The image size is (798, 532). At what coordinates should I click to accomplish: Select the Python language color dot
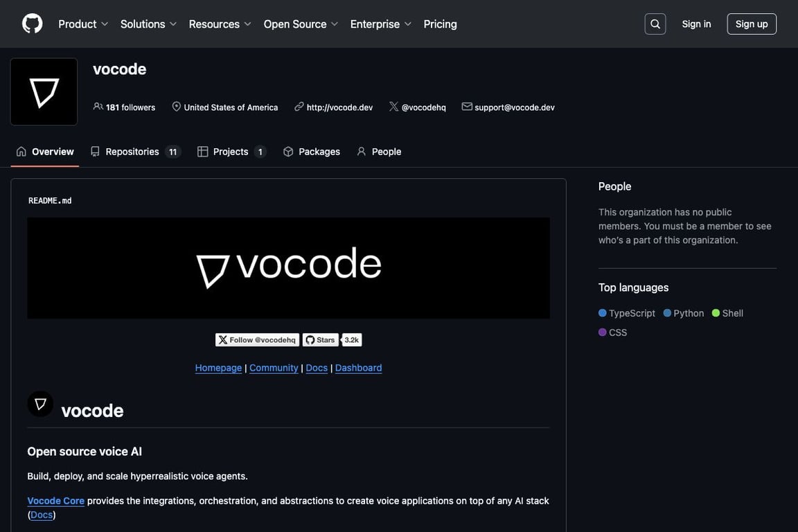(667, 313)
